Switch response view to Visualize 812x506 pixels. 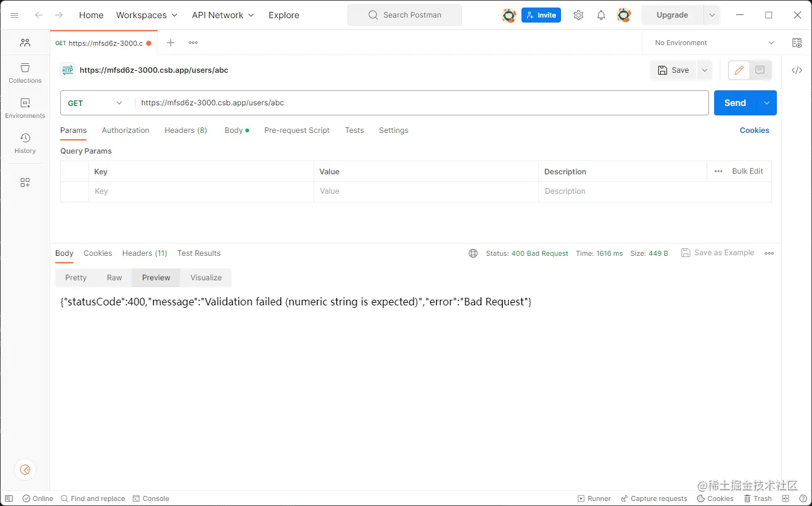coord(206,278)
